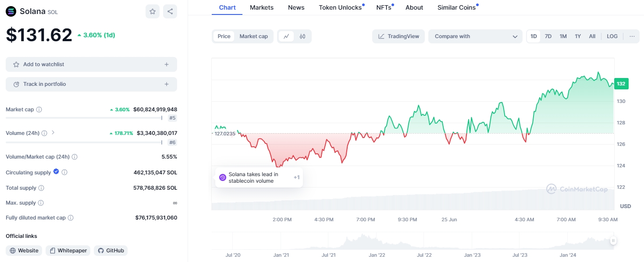The height and width of the screenshot is (262, 644).
Task: Click the 127.0235 opening price label
Action: 225,134
